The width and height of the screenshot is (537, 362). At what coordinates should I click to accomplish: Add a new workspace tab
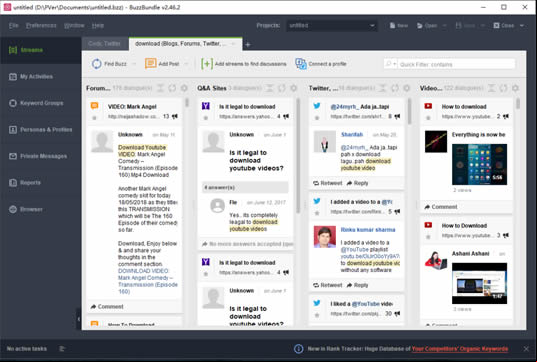(x=248, y=45)
